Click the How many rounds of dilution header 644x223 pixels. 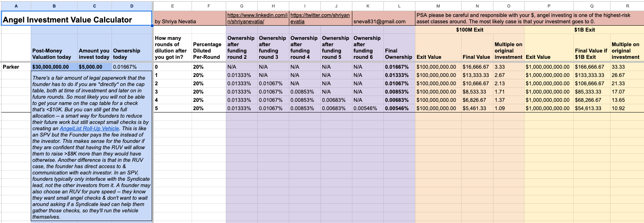tap(173, 47)
